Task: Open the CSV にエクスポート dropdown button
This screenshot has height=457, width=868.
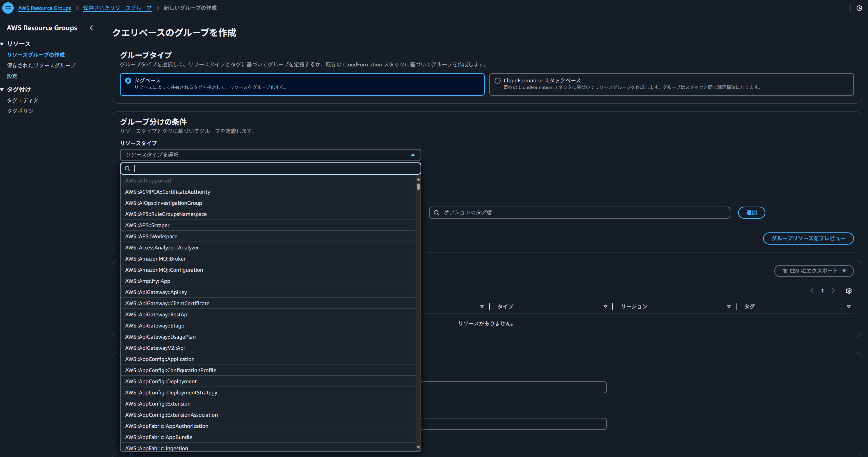Action: point(814,271)
